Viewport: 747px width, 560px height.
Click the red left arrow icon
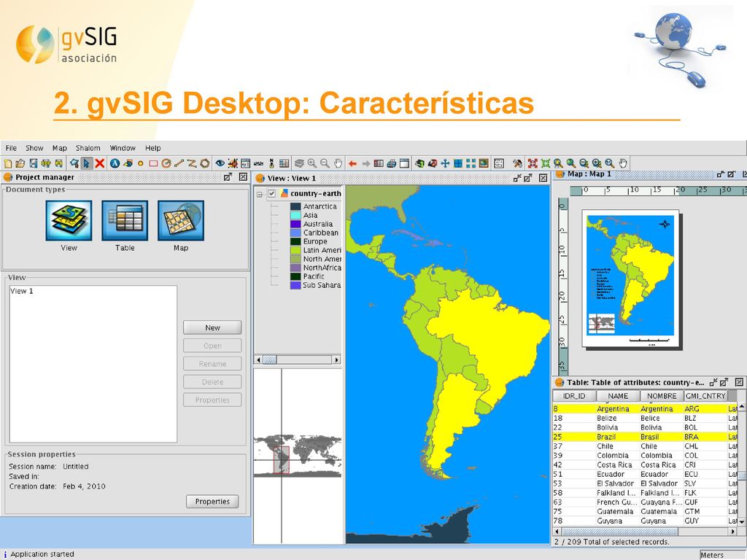click(x=352, y=164)
